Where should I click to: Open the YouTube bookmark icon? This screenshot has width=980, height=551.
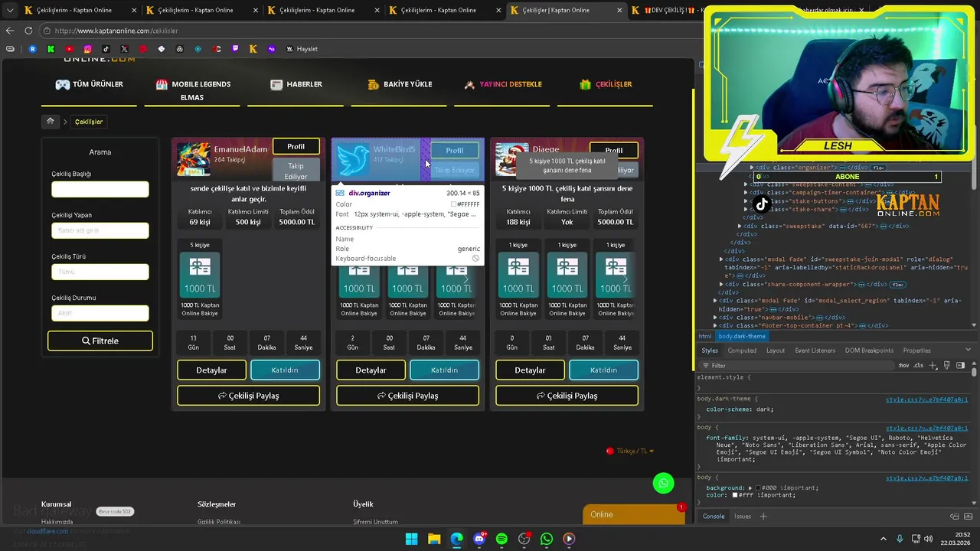[x=70, y=49]
